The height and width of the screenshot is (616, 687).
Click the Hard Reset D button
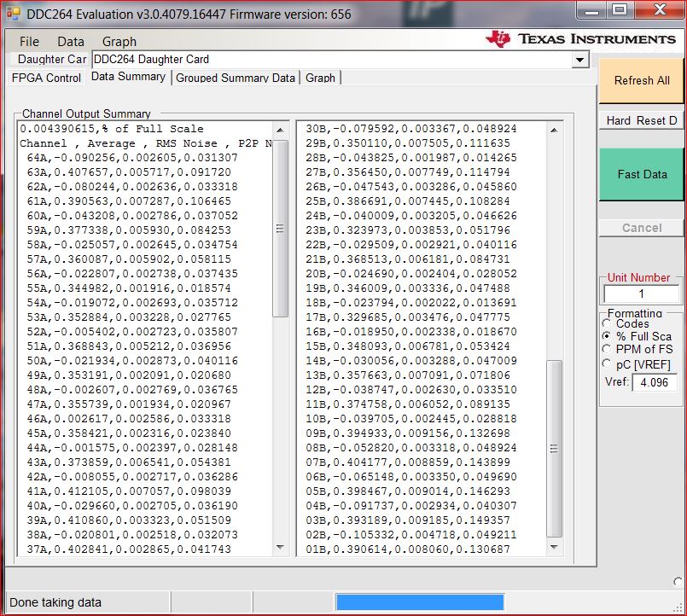point(642,120)
